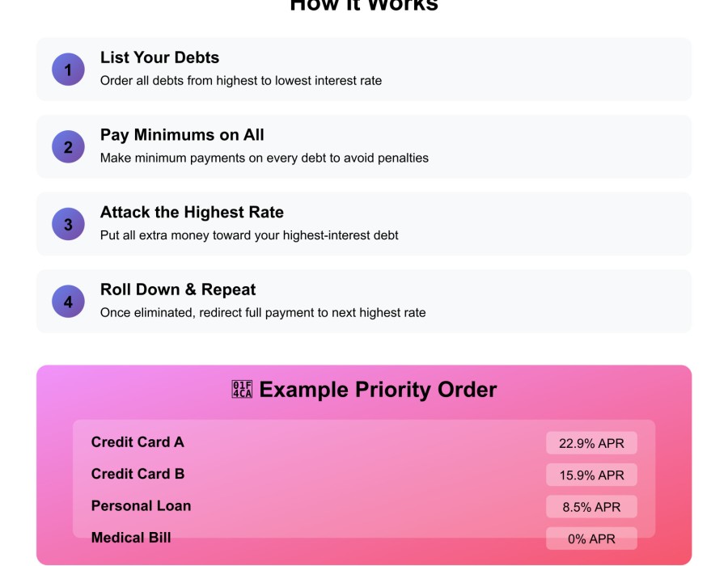The width and height of the screenshot is (728, 566).
Task: Click the step 4 number circle
Action: (68, 302)
